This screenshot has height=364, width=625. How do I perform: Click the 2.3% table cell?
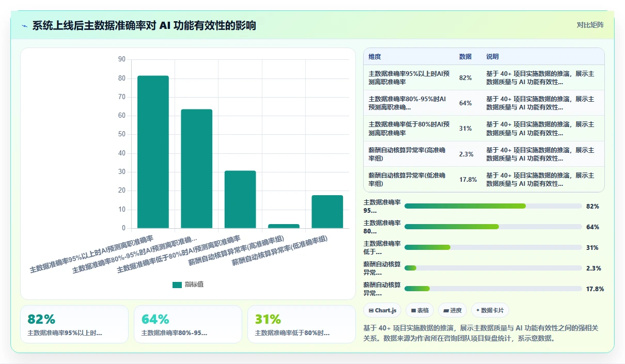point(466,154)
